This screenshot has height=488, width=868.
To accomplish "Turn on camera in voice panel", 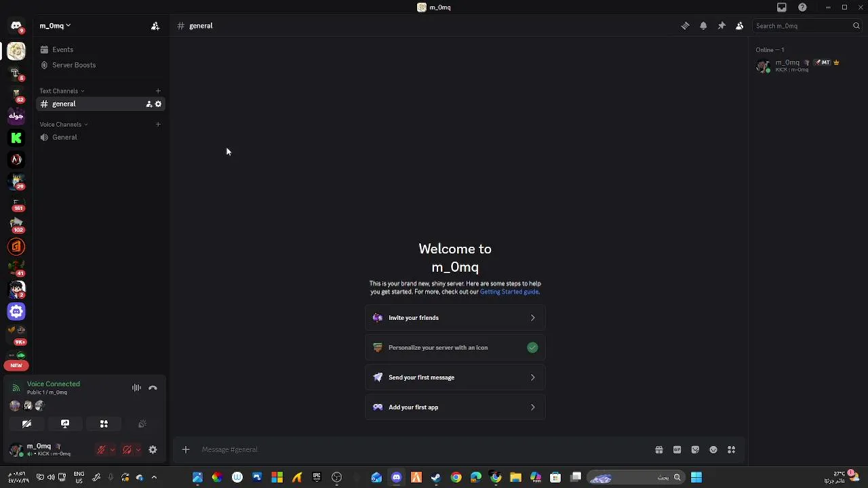I will tap(26, 424).
